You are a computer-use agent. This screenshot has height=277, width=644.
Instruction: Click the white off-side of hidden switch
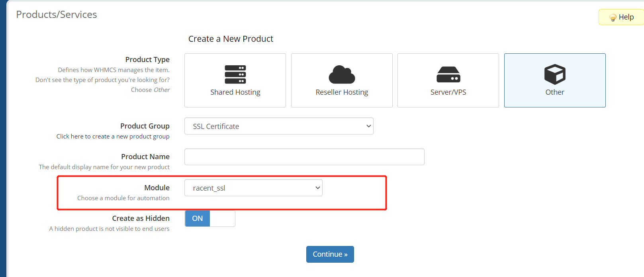click(222, 218)
